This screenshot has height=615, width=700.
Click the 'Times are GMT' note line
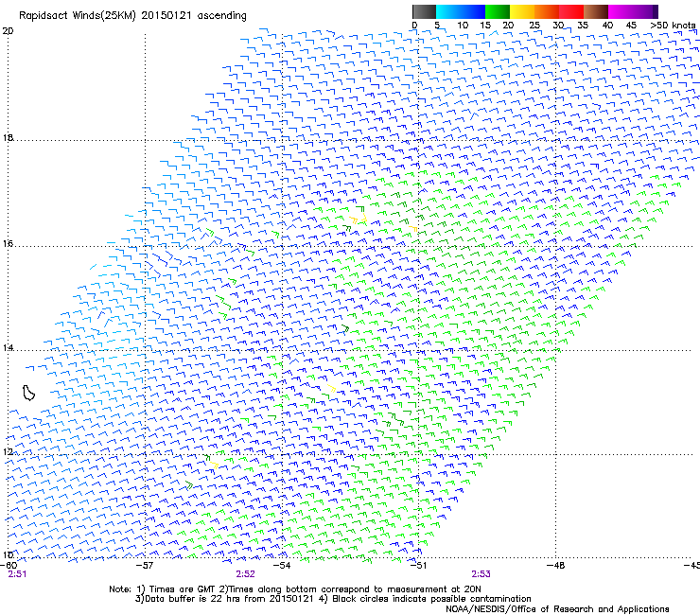(x=295, y=589)
